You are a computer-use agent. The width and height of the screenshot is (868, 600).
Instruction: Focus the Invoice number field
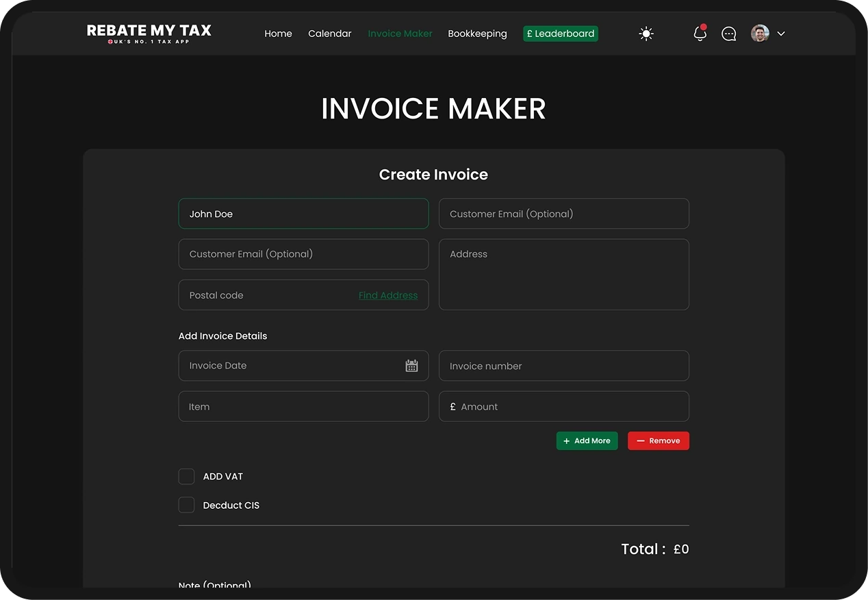564,366
